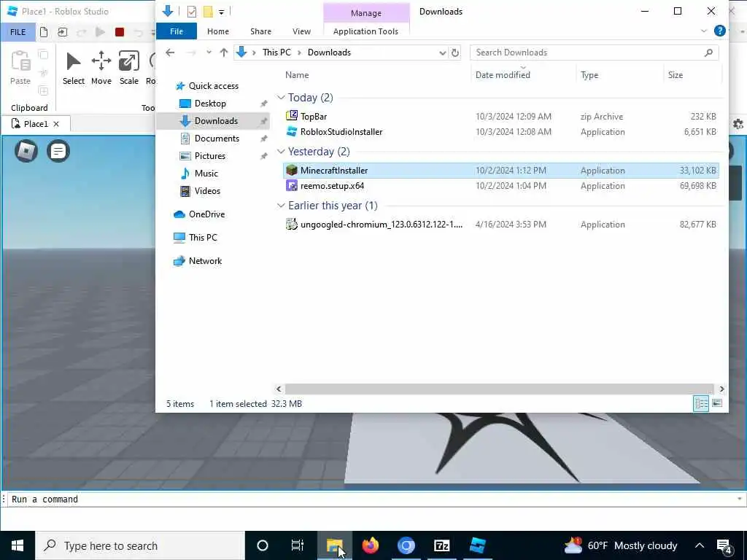The width and height of the screenshot is (747, 560).
Task: Select the ungoogled-chromium installer file
Action: 500,225
